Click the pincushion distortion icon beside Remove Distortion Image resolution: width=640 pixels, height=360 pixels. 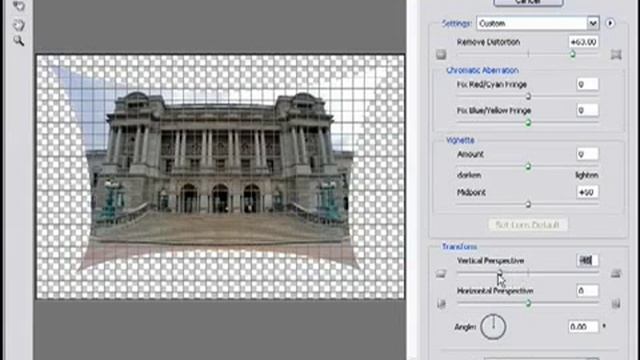tap(616, 54)
